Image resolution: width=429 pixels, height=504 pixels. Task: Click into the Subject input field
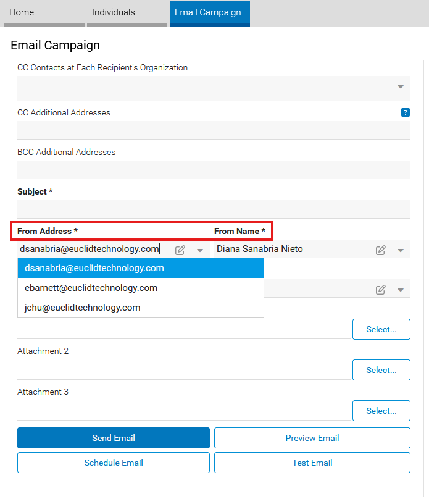coord(214,209)
